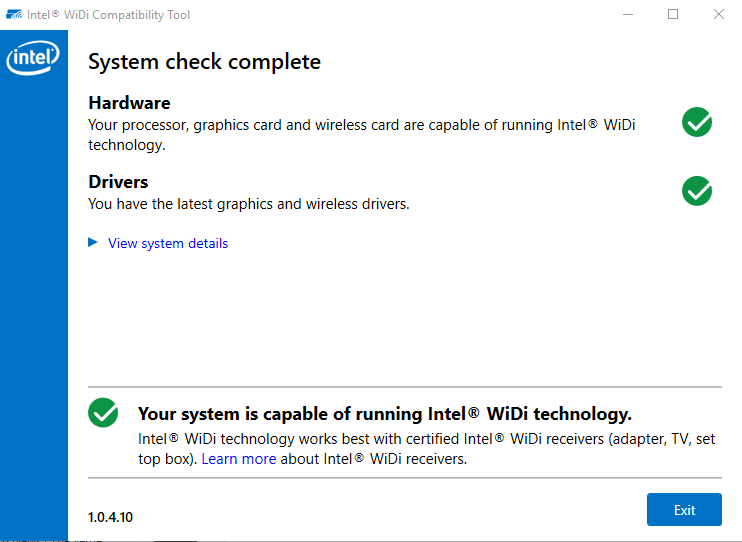Expand the View system details triangle
The image size is (742, 542).
(x=93, y=242)
